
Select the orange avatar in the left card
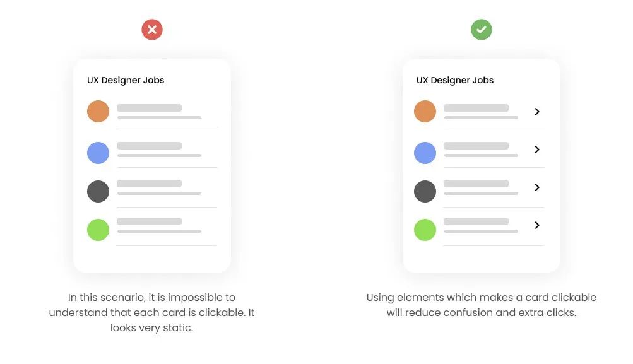[x=98, y=112]
